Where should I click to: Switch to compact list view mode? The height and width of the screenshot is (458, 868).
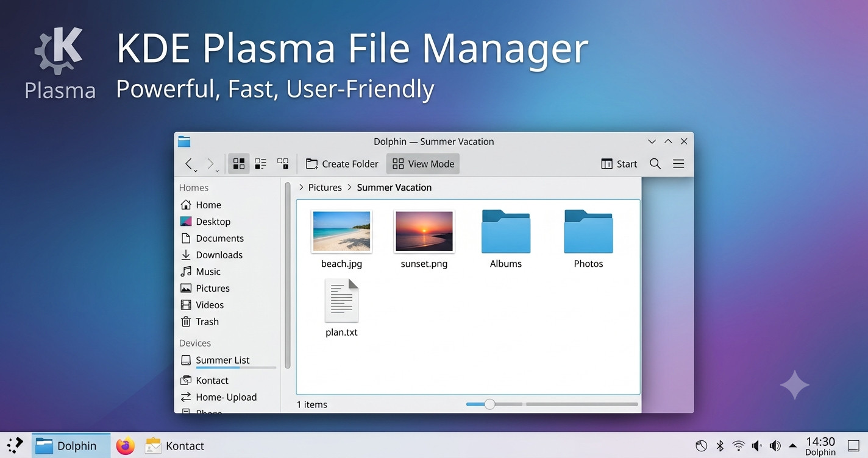[261, 163]
